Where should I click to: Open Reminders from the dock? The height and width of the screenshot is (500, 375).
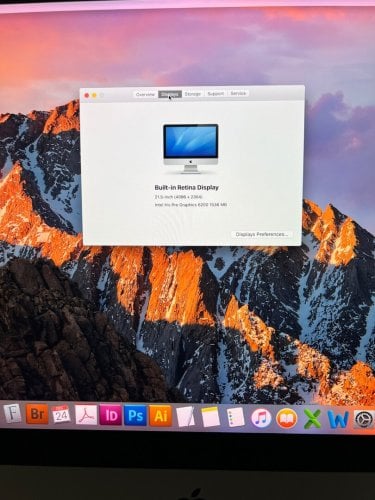pyautogui.click(x=236, y=417)
